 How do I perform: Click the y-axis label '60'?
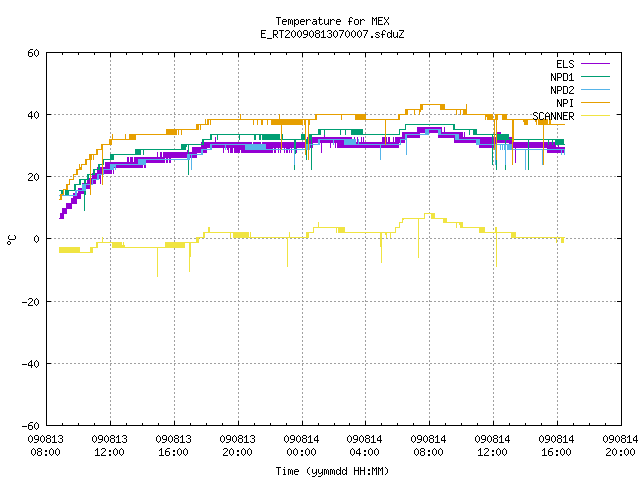pyautogui.click(x=33, y=53)
